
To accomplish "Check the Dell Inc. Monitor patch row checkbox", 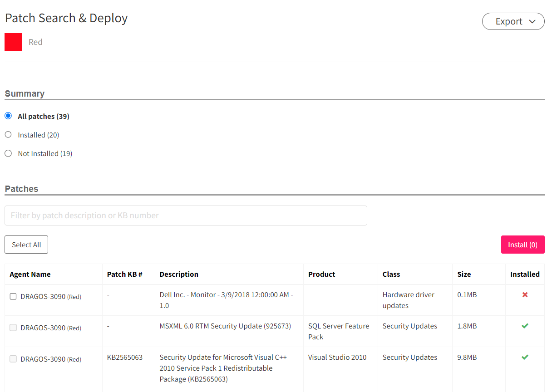I will click(13, 297).
